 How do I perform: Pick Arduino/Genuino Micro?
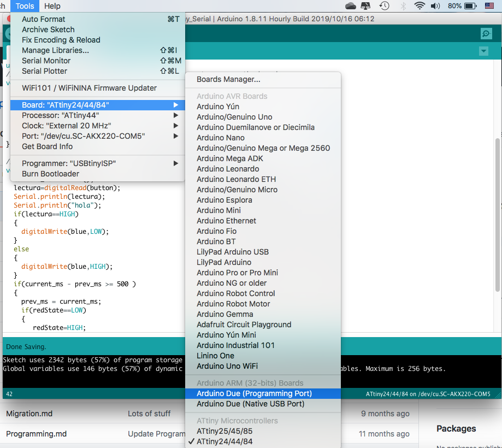(263, 190)
